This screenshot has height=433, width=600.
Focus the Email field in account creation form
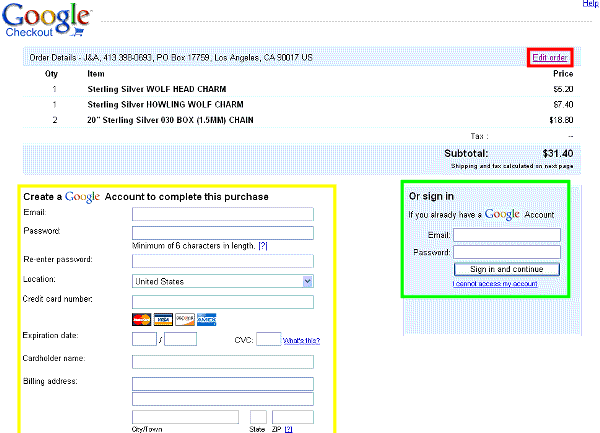(x=223, y=214)
